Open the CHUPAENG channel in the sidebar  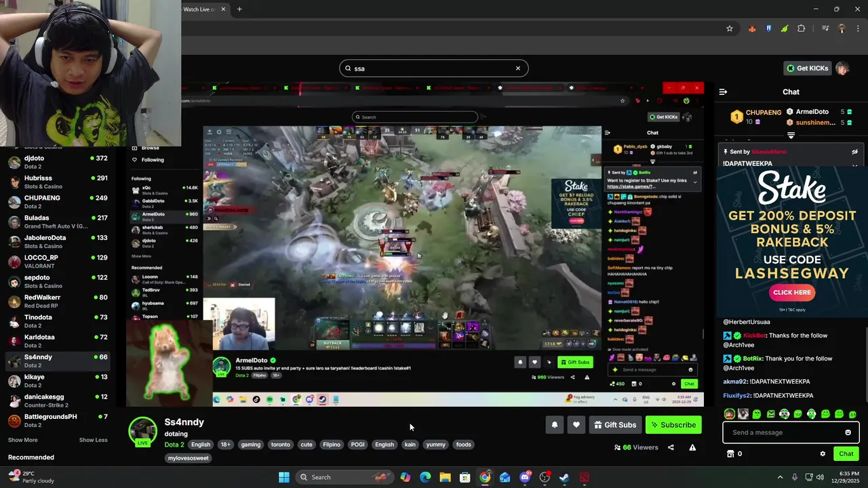tap(57, 202)
